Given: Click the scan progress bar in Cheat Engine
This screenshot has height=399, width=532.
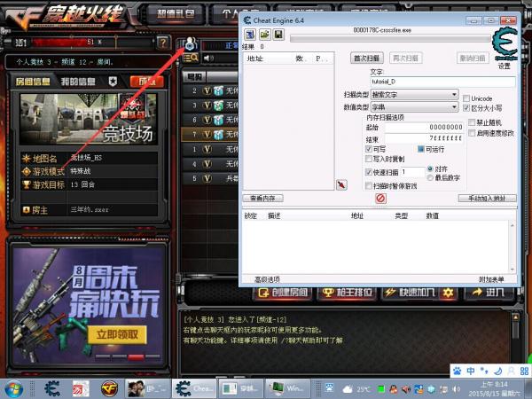Looking at the screenshot, I should pyautogui.click(x=390, y=38).
